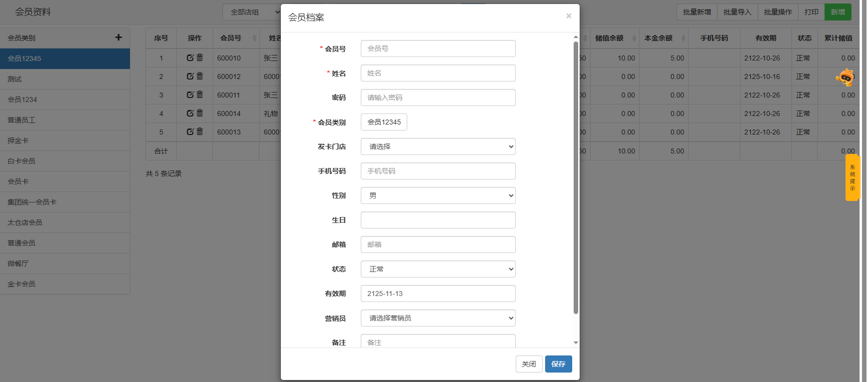Select the 金卡会员 category in the sidebar
868x382 pixels.
(x=21, y=284)
